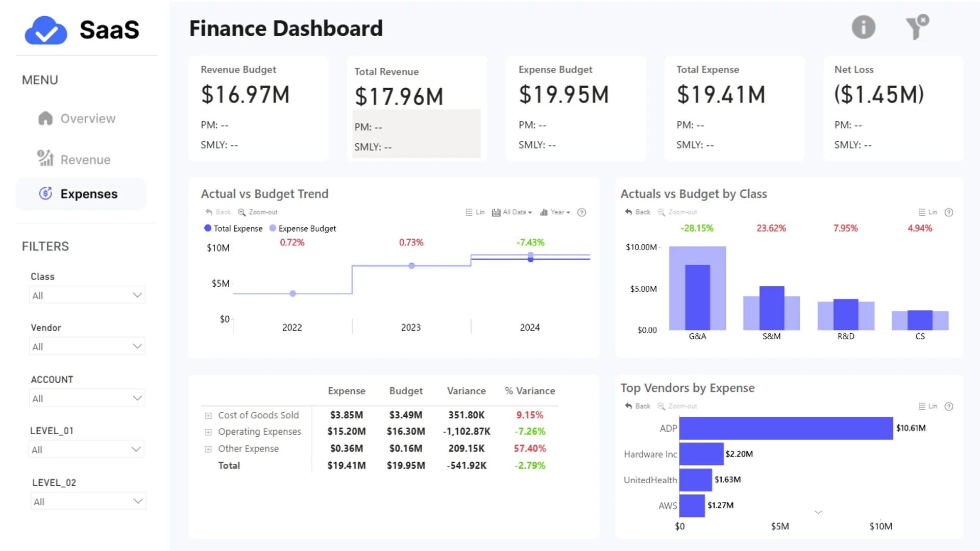Click the Hardware Inc vendor bar

(x=701, y=454)
